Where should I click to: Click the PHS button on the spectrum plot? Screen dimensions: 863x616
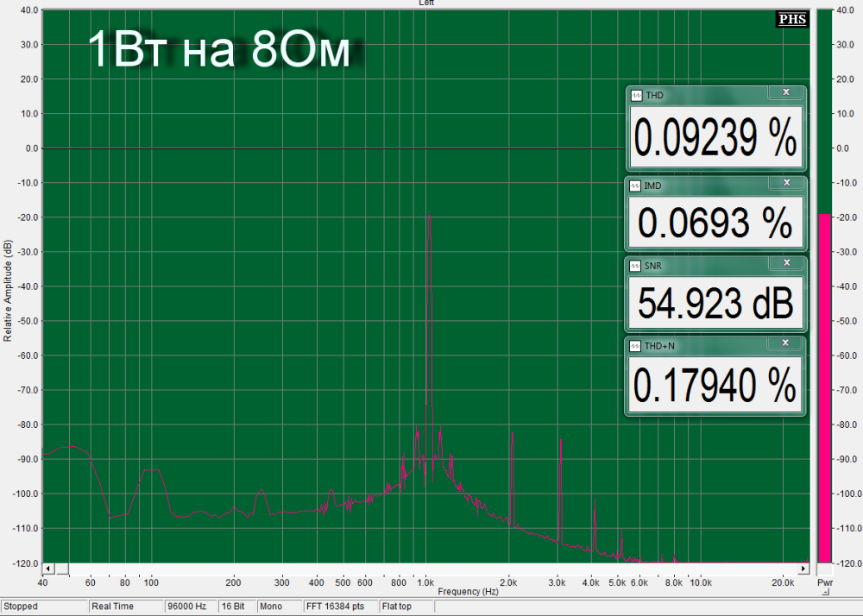pyautogui.click(x=792, y=19)
